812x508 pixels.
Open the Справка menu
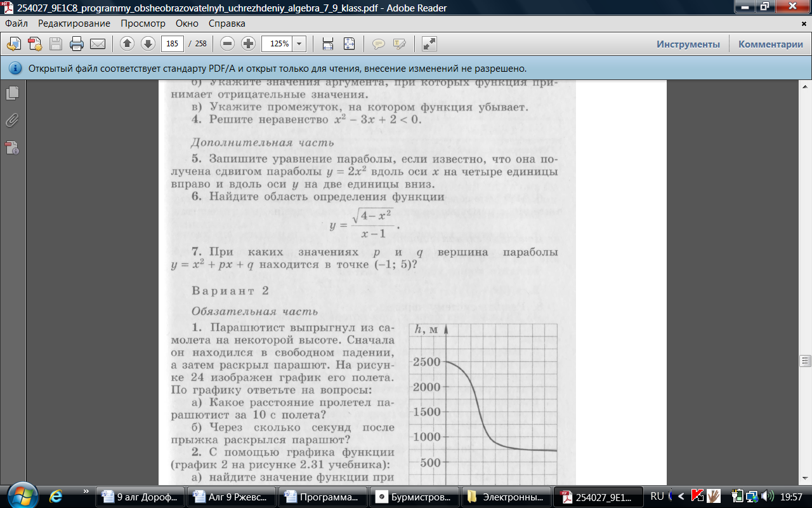pyautogui.click(x=227, y=23)
